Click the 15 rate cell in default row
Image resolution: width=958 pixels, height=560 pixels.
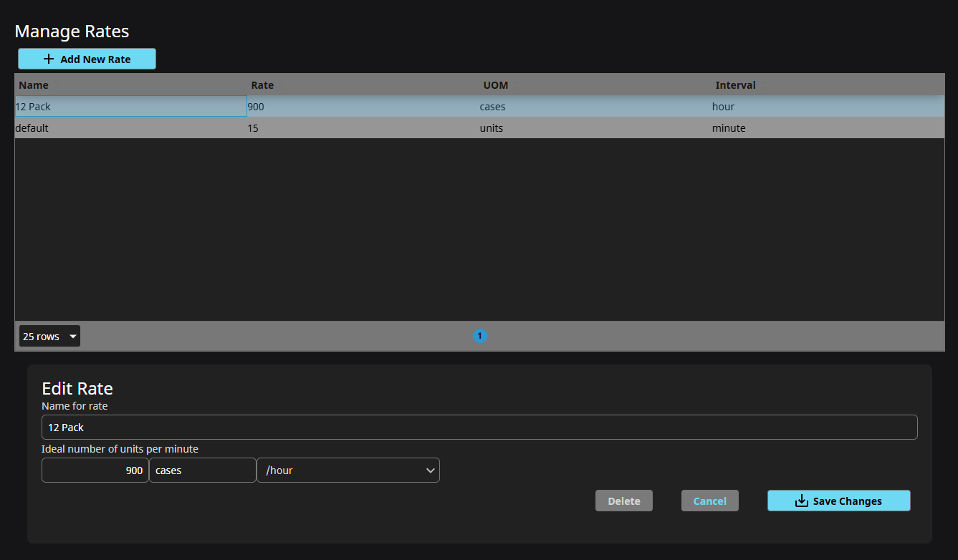click(253, 128)
